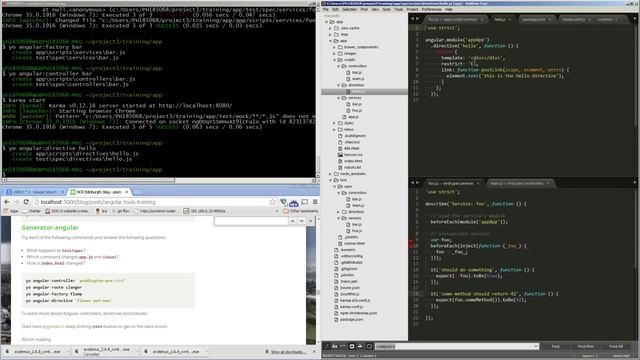Click Find All button in Sublime
Screen dimensions: 640x360
[616, 346]
